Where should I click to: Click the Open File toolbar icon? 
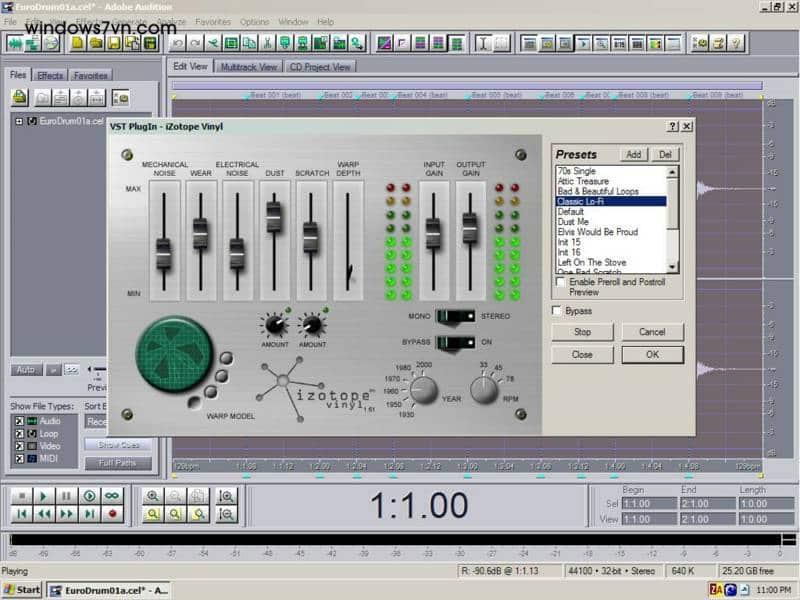[96, 42]
